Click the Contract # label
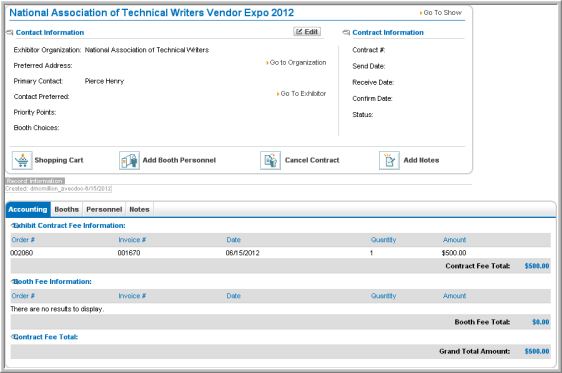Image resolution: width=562 pixels, height=373 pixels. coord(369,50)
